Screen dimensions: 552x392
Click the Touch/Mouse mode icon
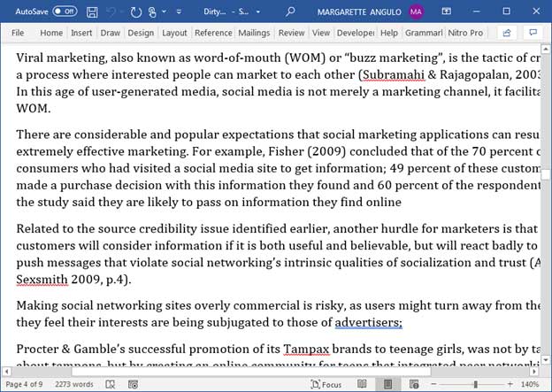[152, 12]
